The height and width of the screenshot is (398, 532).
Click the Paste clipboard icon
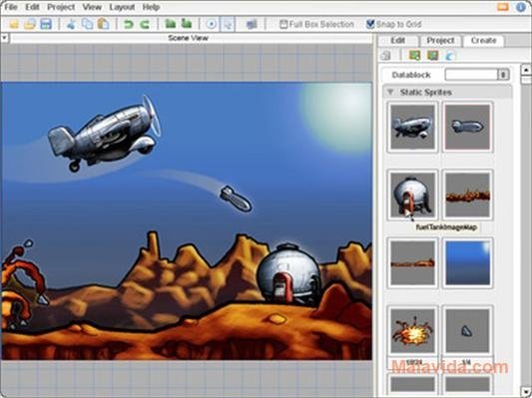[104, 24]
